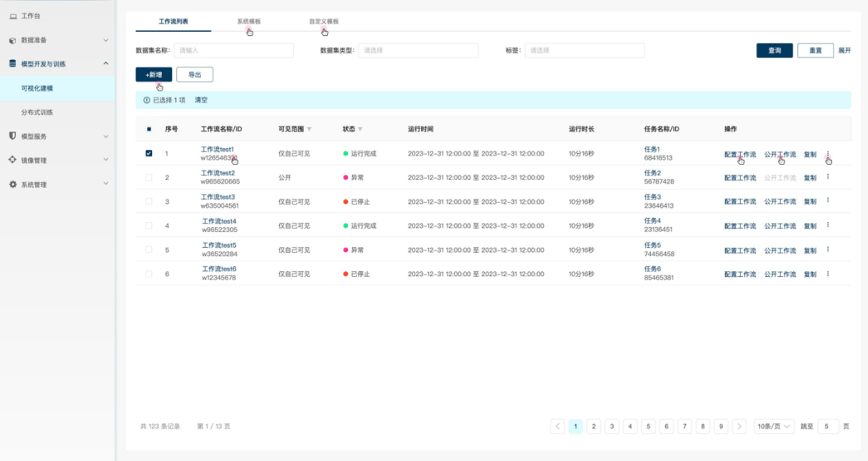Click 配置工作流 link for 工作流test4
This screenshot has height=461, width=868.
coord(740,226)
